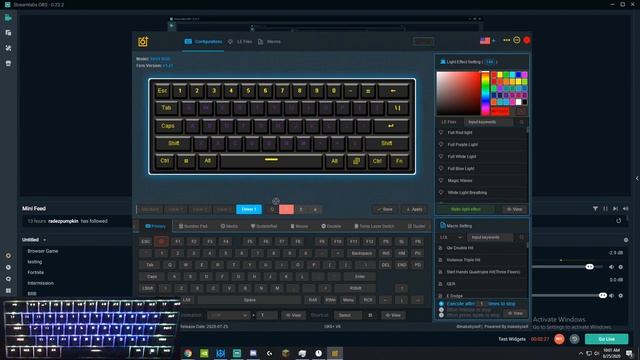This screenshot has width=640, height=360.
Task: Pick a shade in the red saturation color field
Action: pyautogui.click(x=458, y=93)
